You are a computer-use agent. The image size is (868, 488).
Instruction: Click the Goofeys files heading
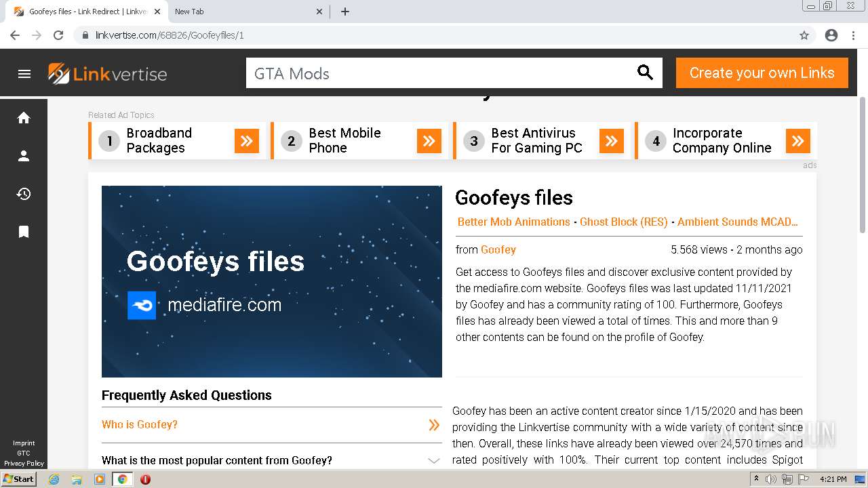coord(514,197)
